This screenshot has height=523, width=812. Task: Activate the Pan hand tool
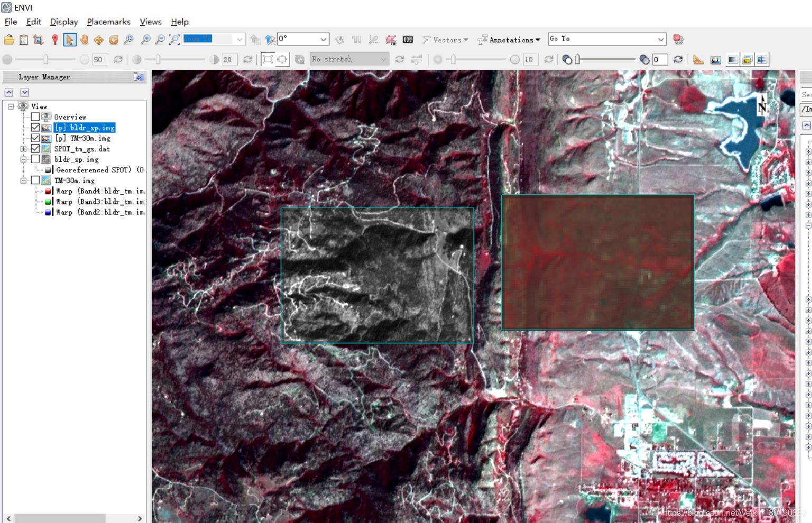(84, 40)
